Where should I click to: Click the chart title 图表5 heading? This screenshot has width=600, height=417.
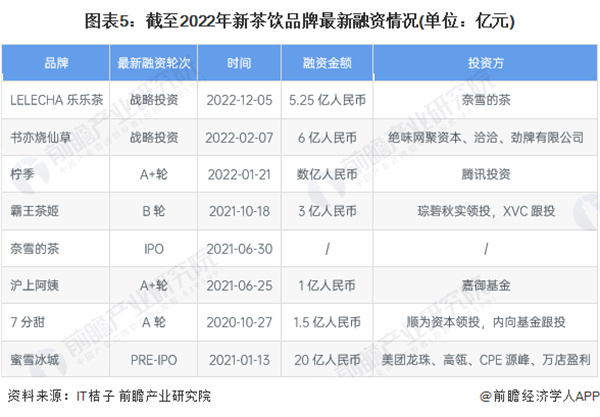[x=299, y=19]
